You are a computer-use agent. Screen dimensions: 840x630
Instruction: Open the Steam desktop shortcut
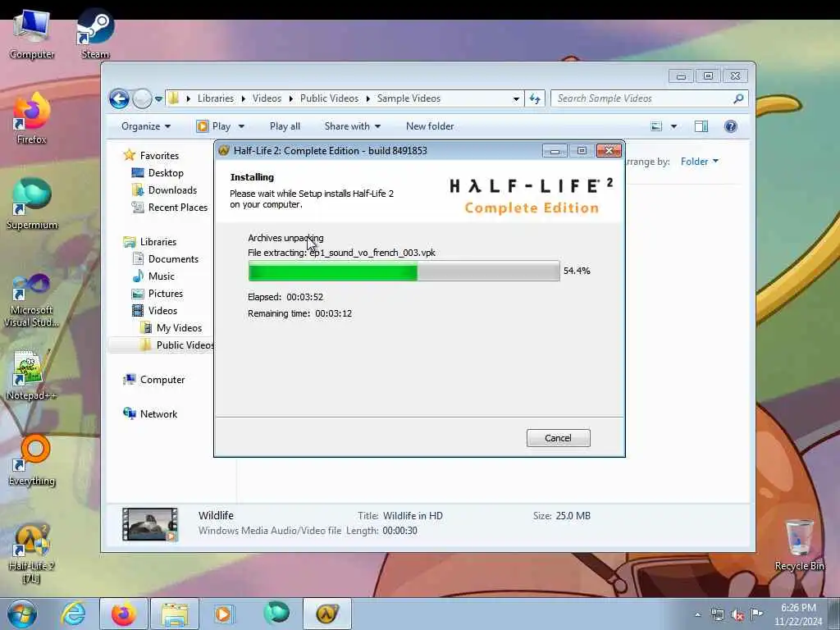(x=95, y=34)
